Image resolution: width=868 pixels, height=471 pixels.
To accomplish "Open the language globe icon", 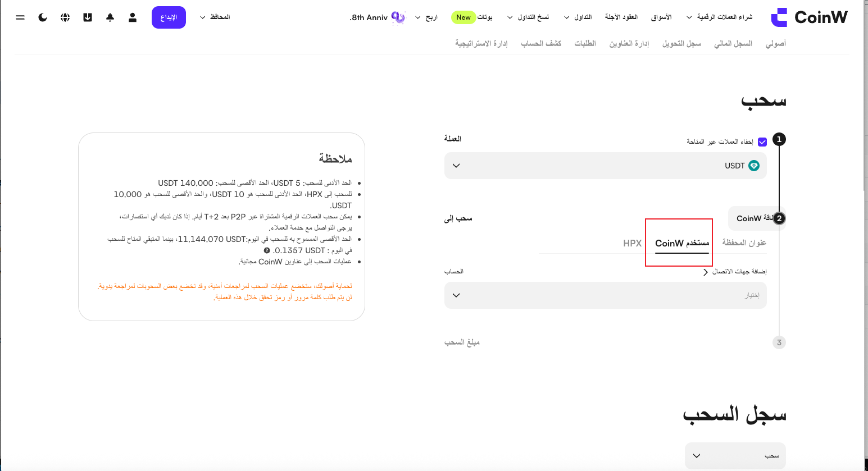I will click(x=65, y=17).
